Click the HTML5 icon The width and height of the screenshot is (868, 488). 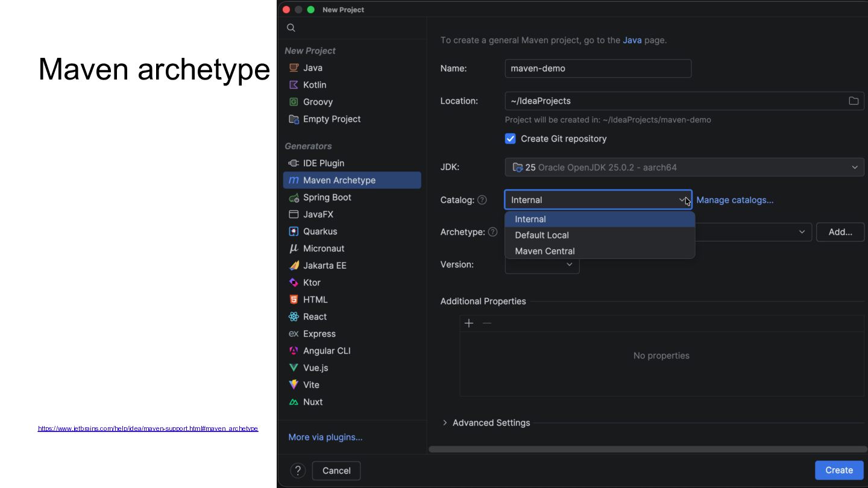pyautogui.click(x=294, y=299)
